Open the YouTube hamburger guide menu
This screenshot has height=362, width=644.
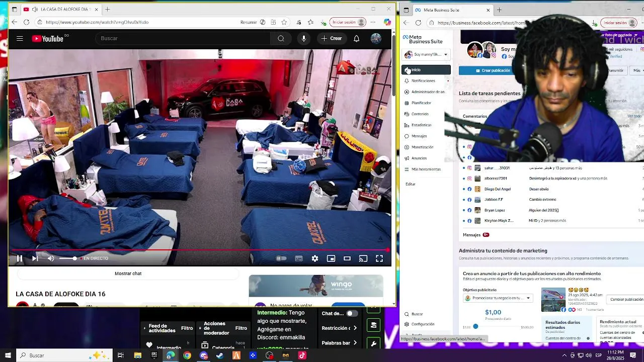click(x=20, y=39)
